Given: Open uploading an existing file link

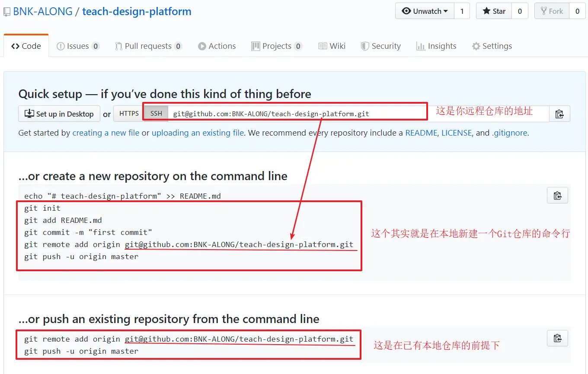Looking at the screenshot, I should (x=198, y=133).
